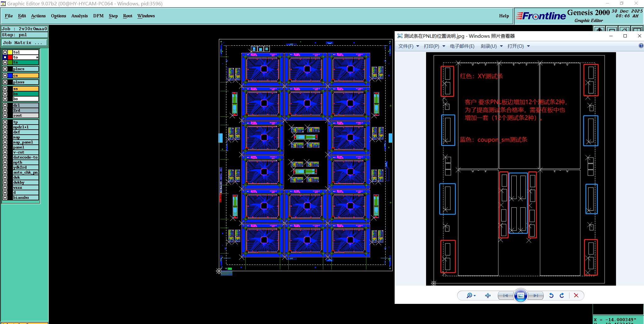The height and width of the screenshot is (324, 644).
Task: Open the Actions menu
Action: pos(38,16)
